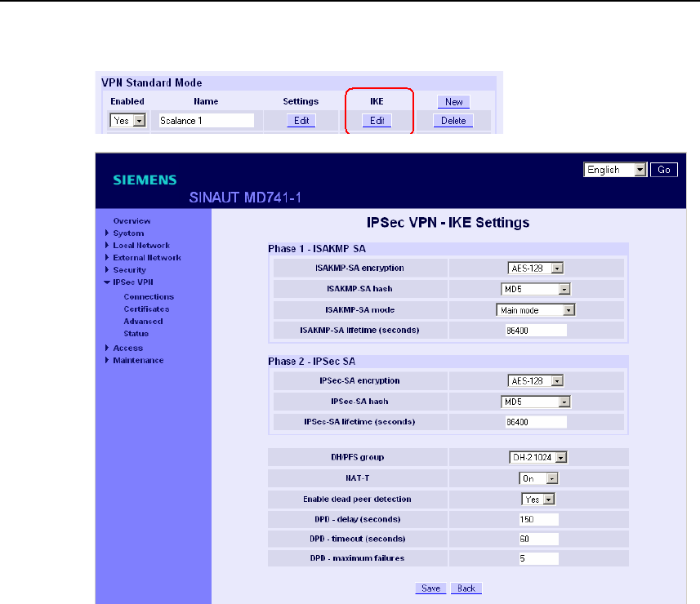Open the Status submenu item
700x604 pixels.
136,333
